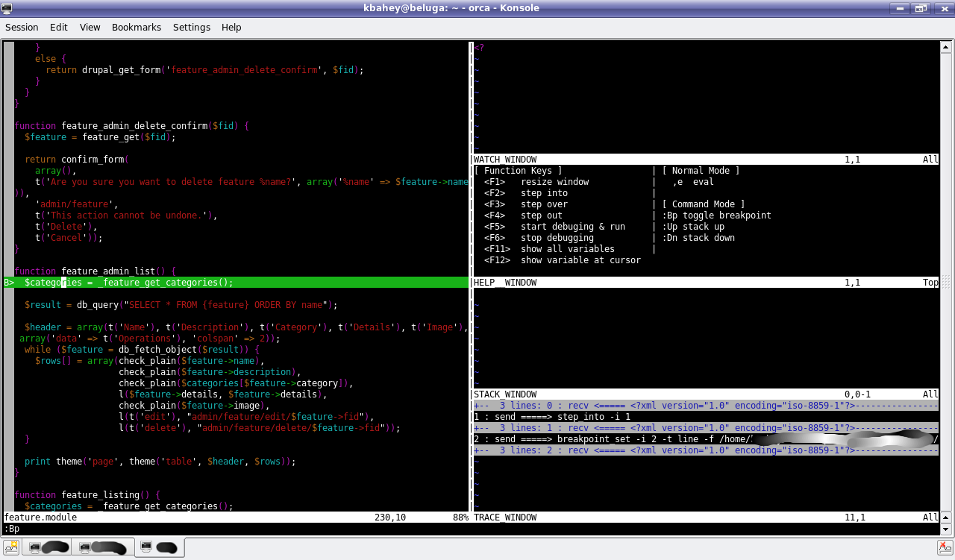Click the t('Delete') line

pos(66,227)
